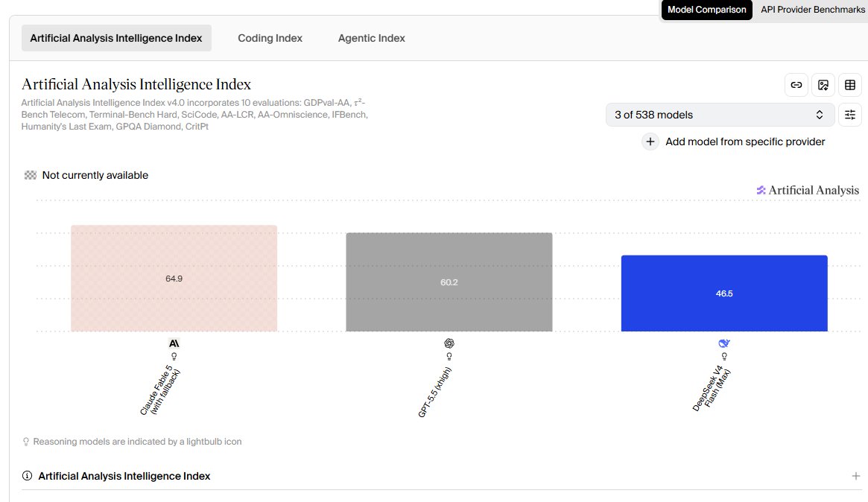Expand Artificial Analysis Intelligence Index section with plus
This screenshot has height=502, width=868.
[856, 476]
